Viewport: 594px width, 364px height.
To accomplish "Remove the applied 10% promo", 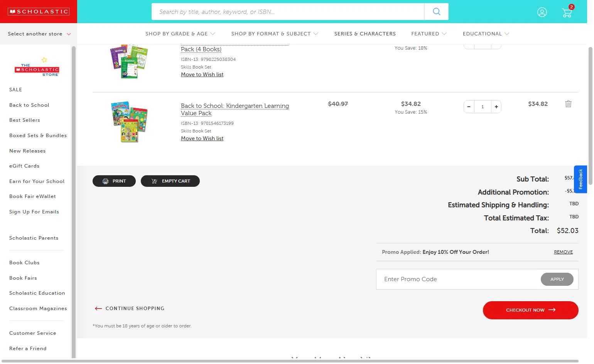I will point(563,252).
